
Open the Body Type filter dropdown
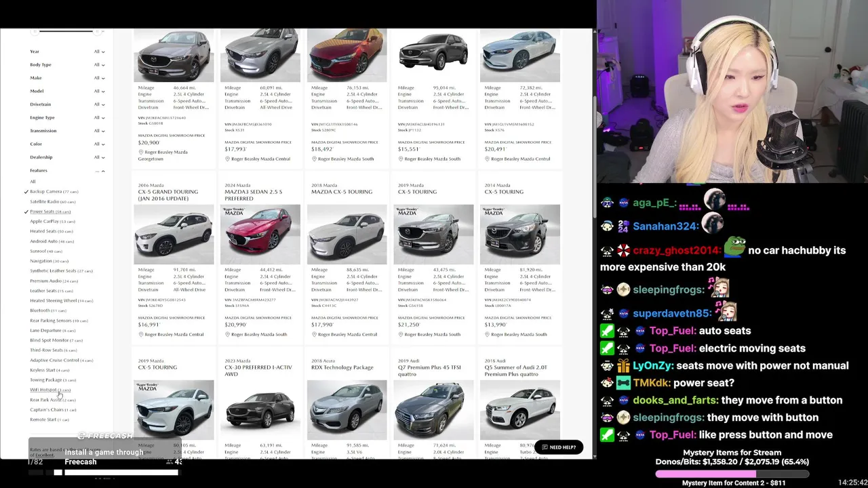(x=66, y=64)
